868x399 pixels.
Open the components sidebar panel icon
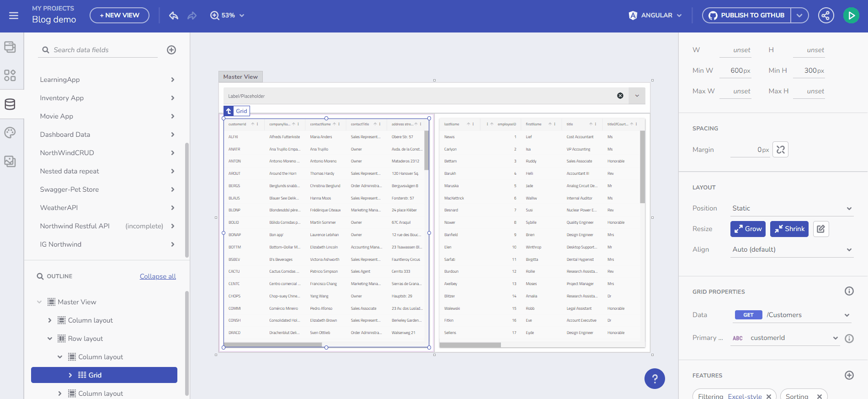coord(10,75)
